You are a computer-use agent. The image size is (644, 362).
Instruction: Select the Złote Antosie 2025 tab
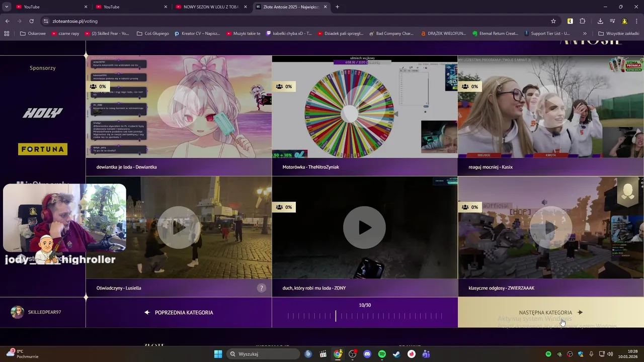[x=291, y=7]
